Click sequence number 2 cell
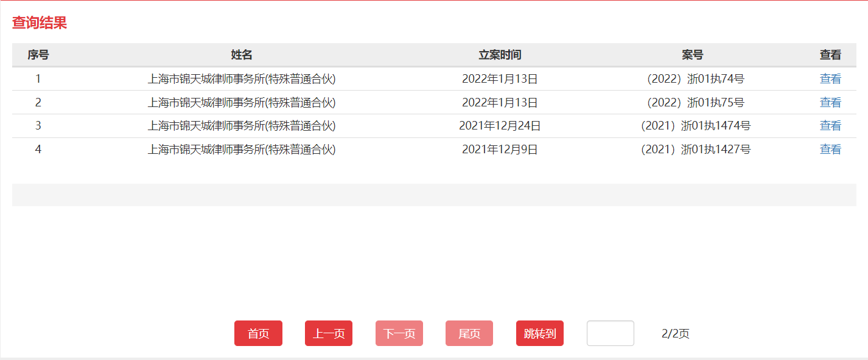 coord(38,102)
